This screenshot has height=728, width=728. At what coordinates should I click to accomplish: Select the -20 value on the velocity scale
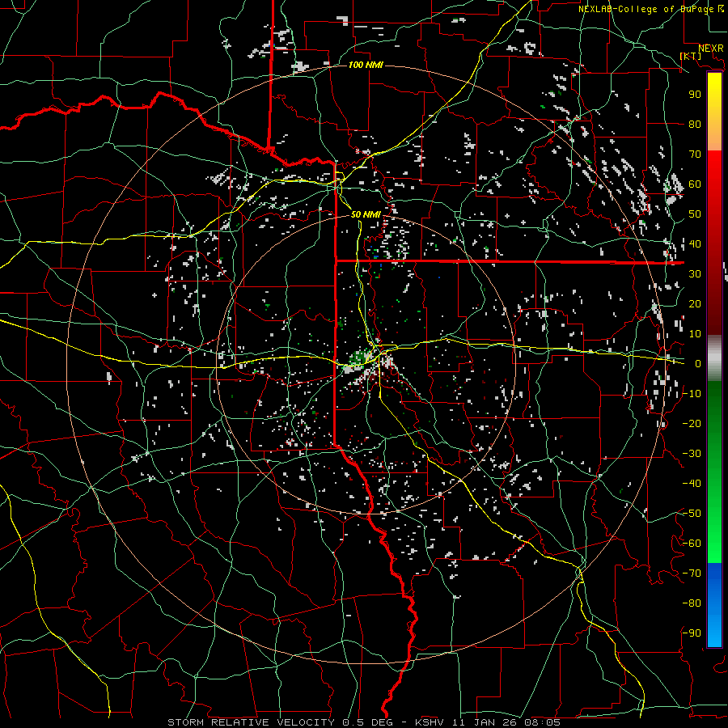tap(692, 423)
